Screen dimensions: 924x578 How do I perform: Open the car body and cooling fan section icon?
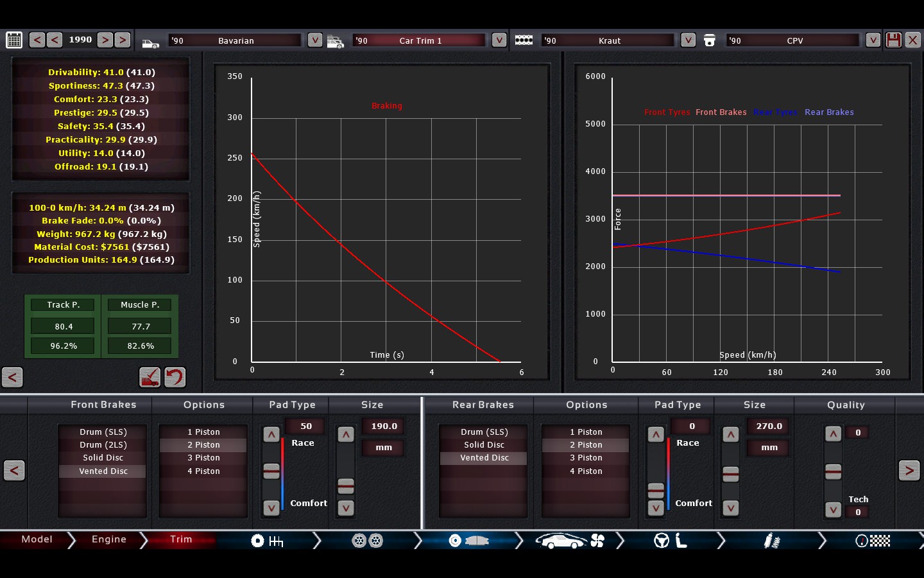pyautogui.click(x=570, y=541)
